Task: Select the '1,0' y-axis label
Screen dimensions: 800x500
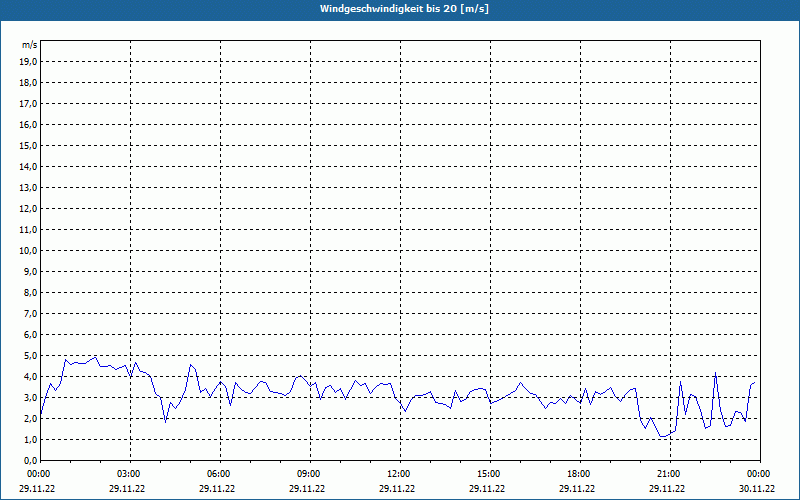Action: tap(30, 439)
